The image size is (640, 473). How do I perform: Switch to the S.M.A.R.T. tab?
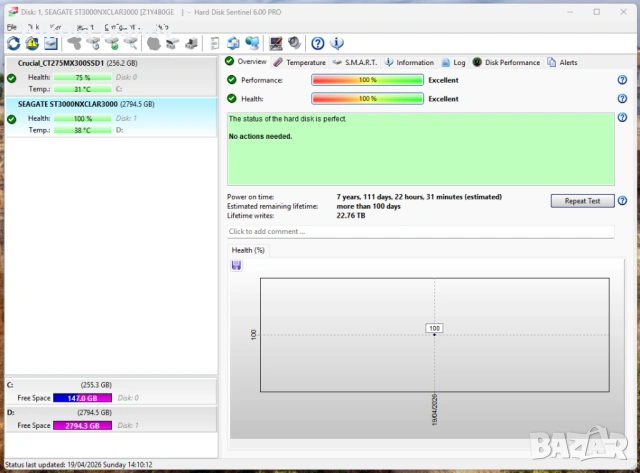click(355, 62)
